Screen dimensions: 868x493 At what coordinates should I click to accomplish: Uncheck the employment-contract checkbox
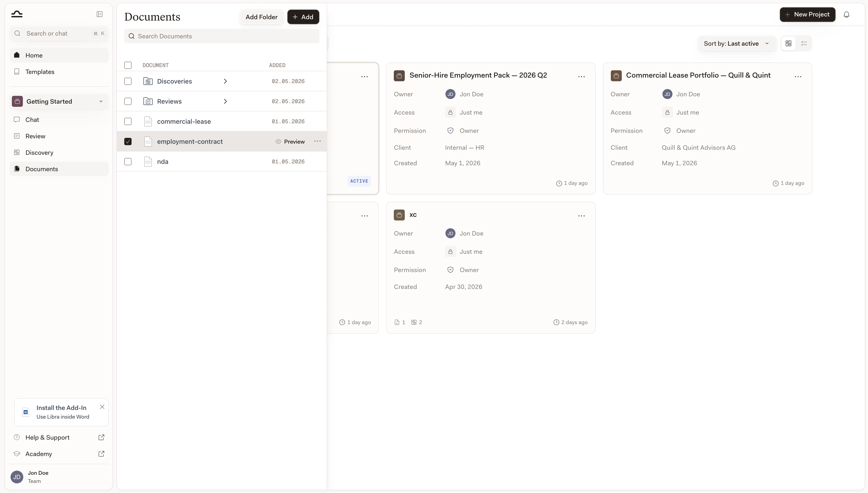point(128,142)
